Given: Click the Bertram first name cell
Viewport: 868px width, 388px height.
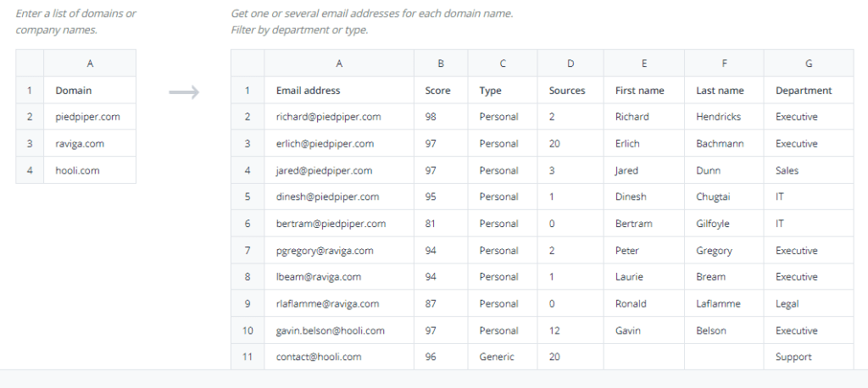Looking at the screenshot, I should click(x=644, y=224).
